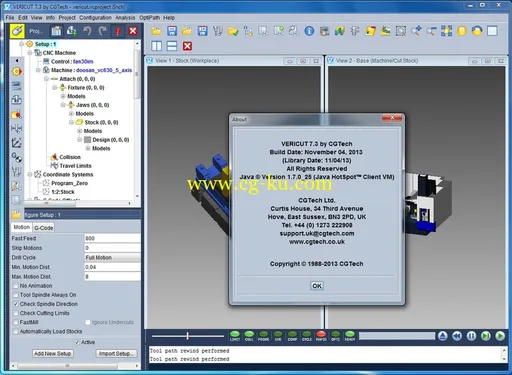The height and width of the screenshot is (375, 512).
Task: Collapse the Stock (0, 0, 0) node
Action: coord(71,122)
